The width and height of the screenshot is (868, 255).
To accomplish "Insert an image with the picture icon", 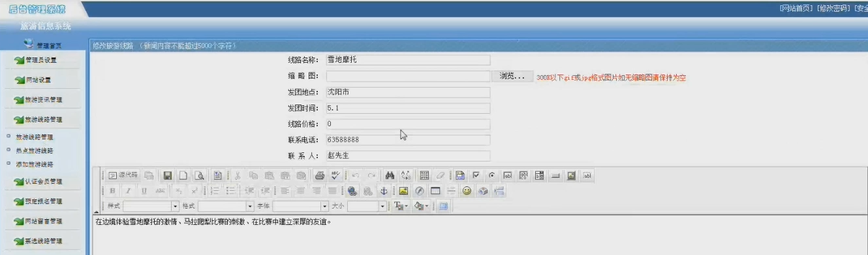I will click(403, 191).
